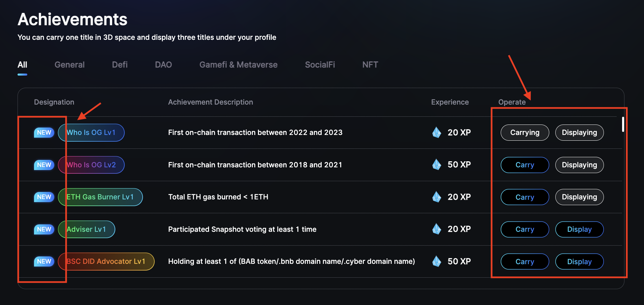Display the BSC DID Advocator Lv1 title
The image size is (644, 305).
point(579,261)
